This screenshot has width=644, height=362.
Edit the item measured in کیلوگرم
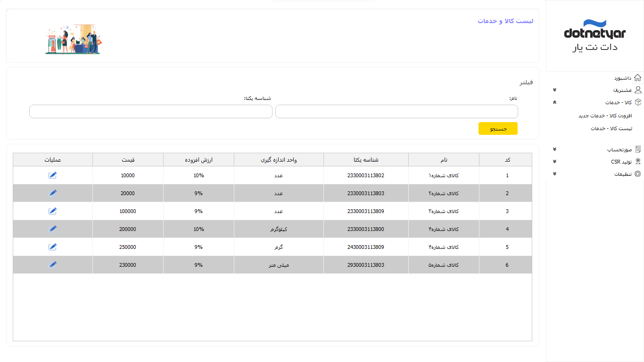click(x=53, y=229)
